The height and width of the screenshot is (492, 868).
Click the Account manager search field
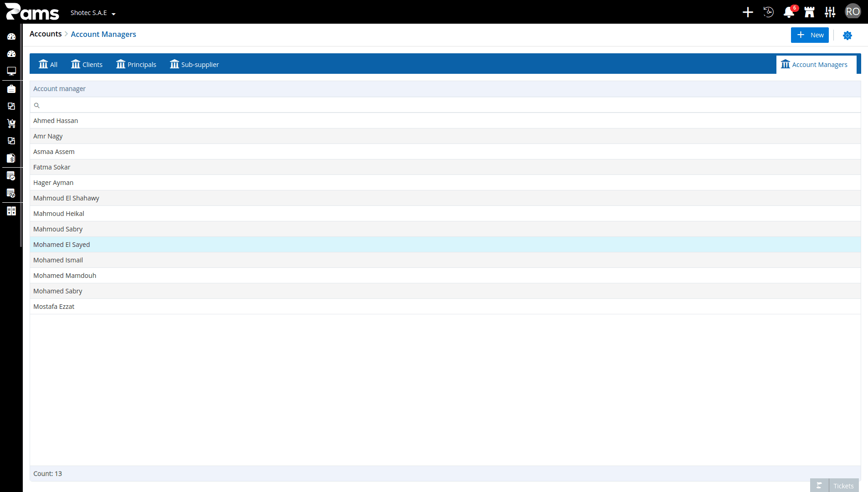click(x=445, y=105)
